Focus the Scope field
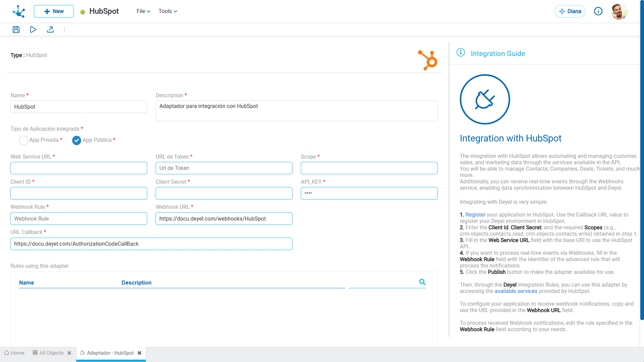Image resolution: width=644 pixels, height=362 pixels. [x=369, y=168]
